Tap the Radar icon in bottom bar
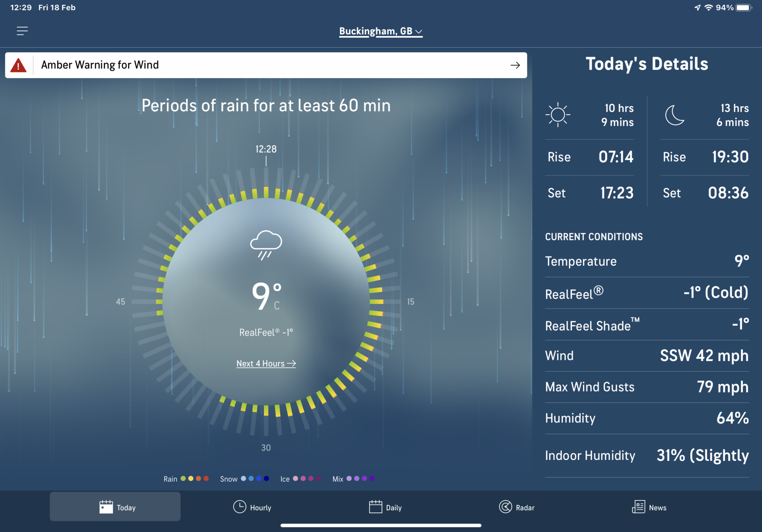The height and width of the screenshot is (532, 762). [506, 507]
